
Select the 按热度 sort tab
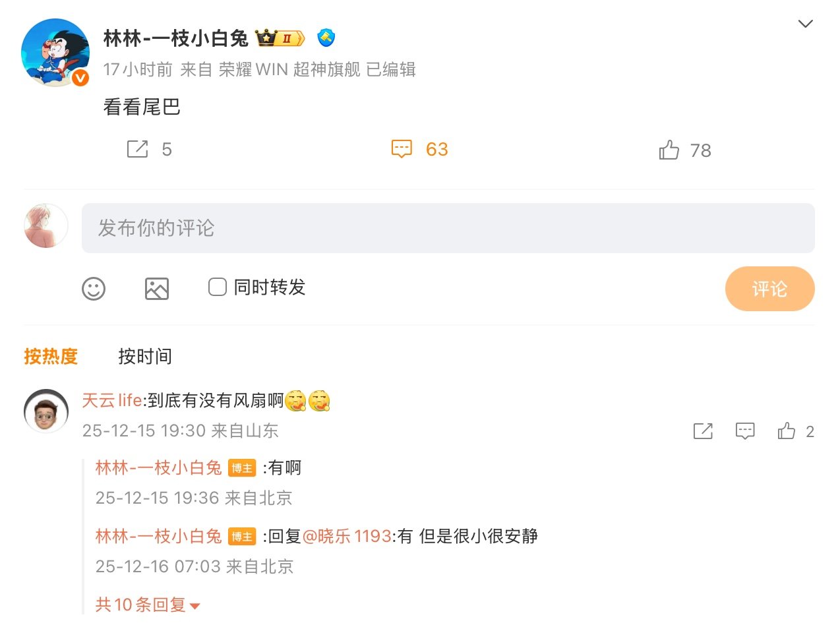coord(51,357)
